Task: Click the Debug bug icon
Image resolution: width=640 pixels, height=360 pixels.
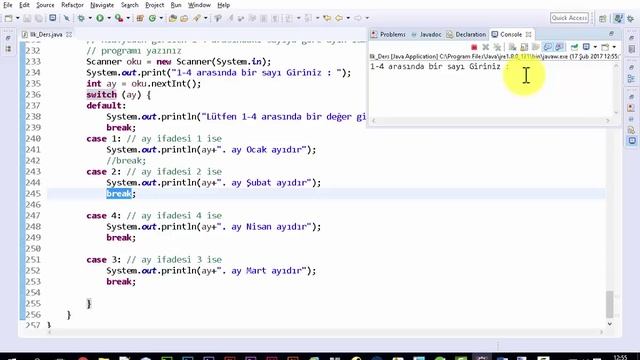Action: pyautogui.click(x=81, y=18)
